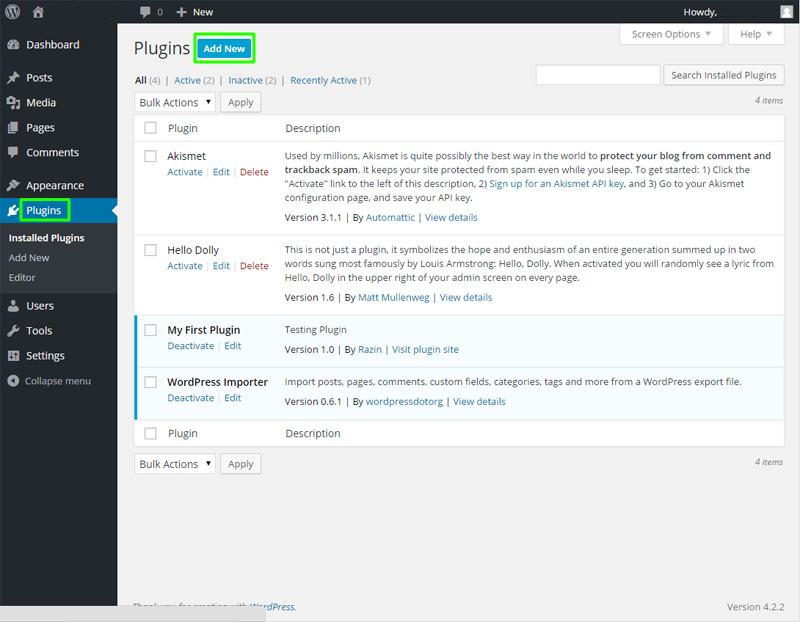
Task: Click the plus icon beside New
Action: (x=181, y=12)
